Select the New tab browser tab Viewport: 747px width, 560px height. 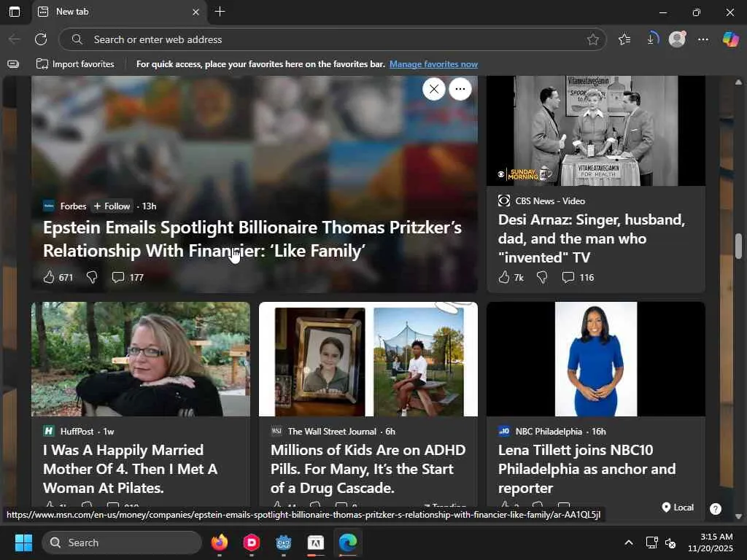[x=119, y=12]
